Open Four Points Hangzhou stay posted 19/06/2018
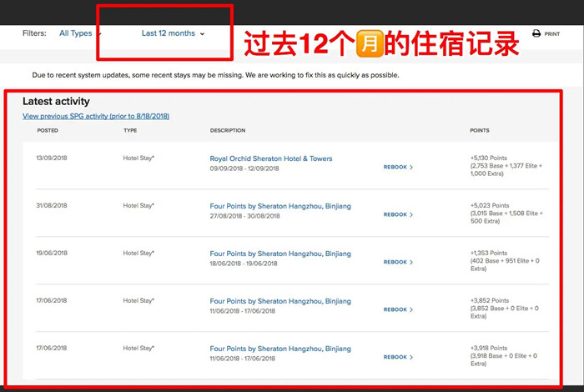Screen dimensions: 584x392 tap(280, 254)
